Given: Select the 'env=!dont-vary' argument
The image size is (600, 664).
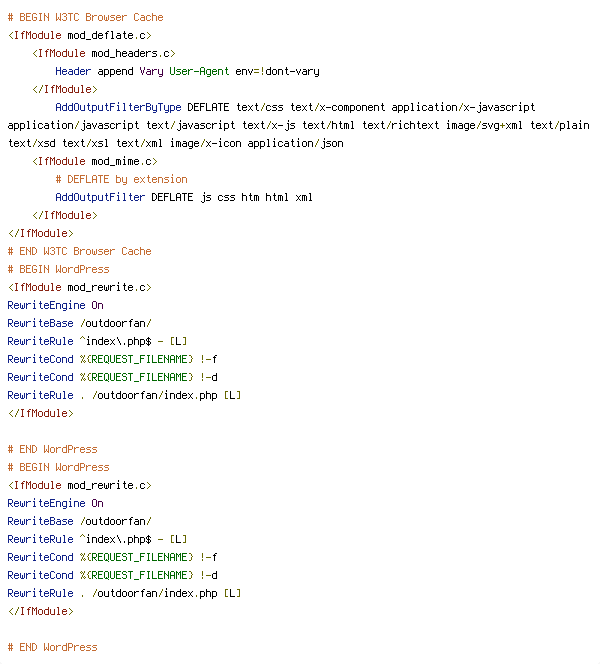Looking at the screenshot, I should point(277,71).
